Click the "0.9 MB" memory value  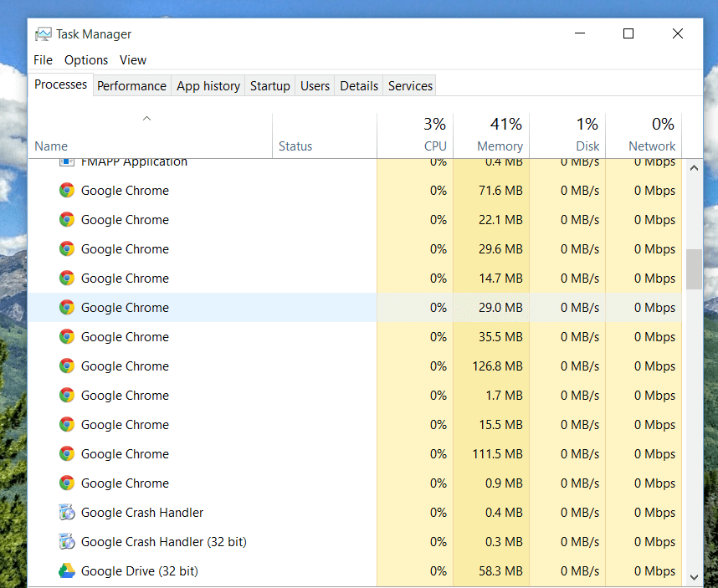[x=504, y=483]
